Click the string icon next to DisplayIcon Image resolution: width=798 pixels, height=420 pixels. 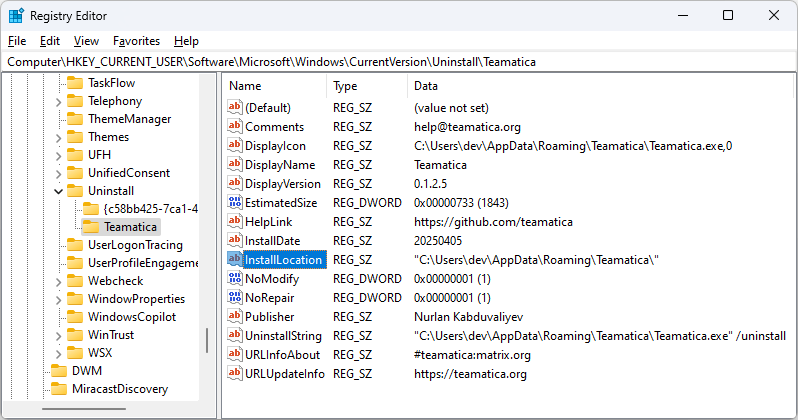[x=235, y=145]
